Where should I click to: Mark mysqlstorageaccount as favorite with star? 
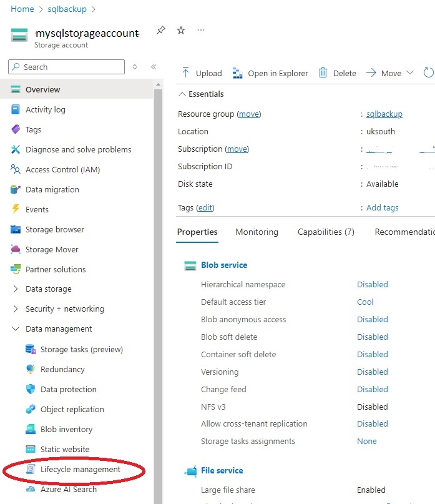tap(181, 30)
